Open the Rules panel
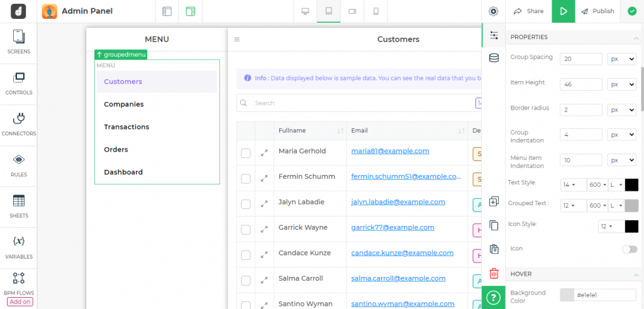Viewport: 644px width, 309px height. [x=19, y=164]
